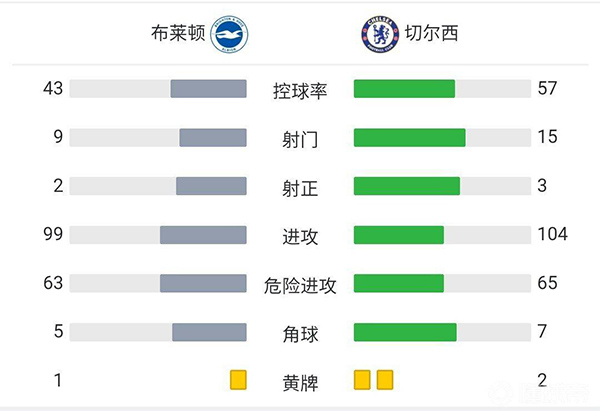Viewport: 600px width, 411px height.
Task: Click Brighton's gray 角球 bar
Action: pyautogui.click(x=209, y=332)
